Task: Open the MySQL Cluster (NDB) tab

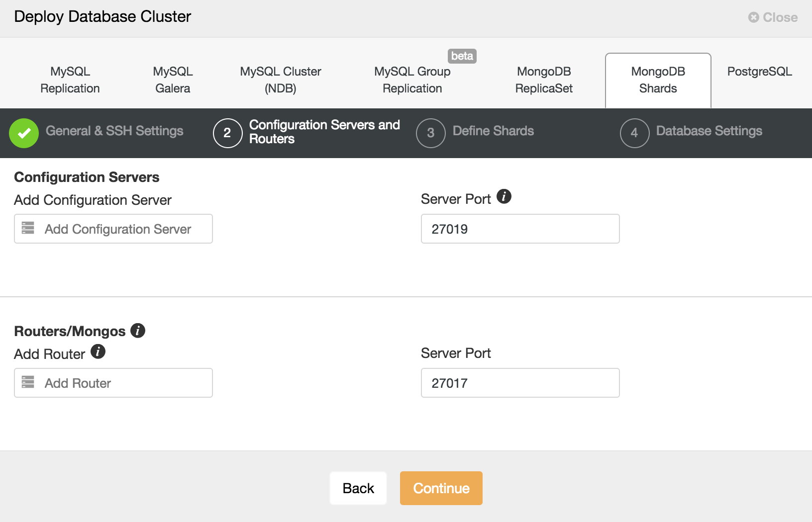Action: [281, 80]
